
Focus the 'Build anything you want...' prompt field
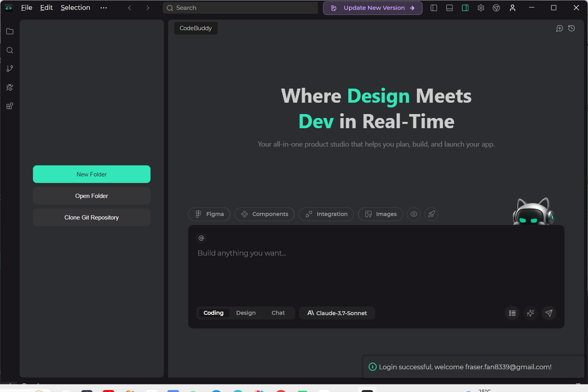[376, 253]
